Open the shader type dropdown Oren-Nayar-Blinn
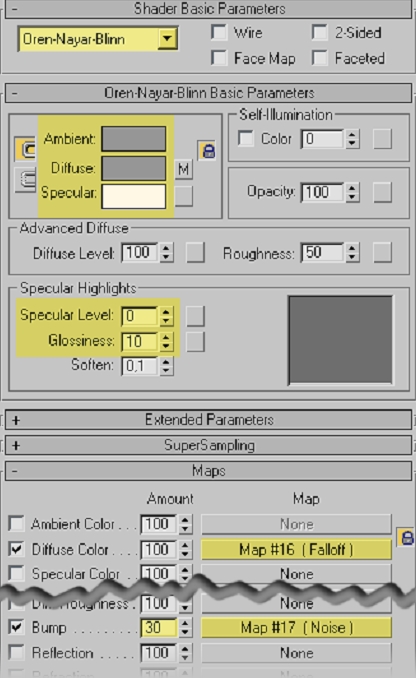 98,39
